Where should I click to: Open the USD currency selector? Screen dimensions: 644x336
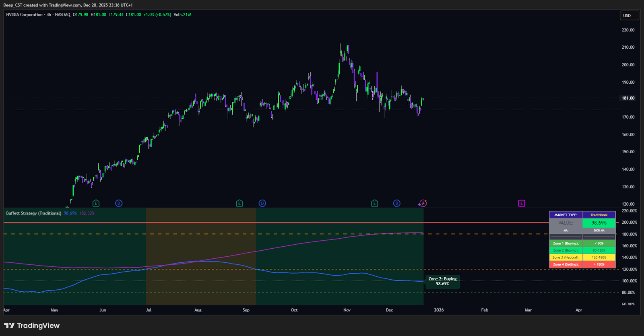coord(629,16)
